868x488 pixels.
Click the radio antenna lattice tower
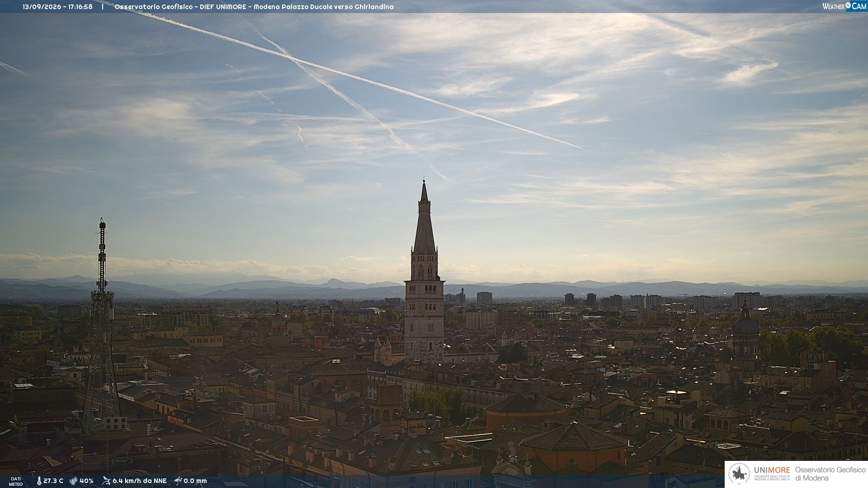[102, 325]
